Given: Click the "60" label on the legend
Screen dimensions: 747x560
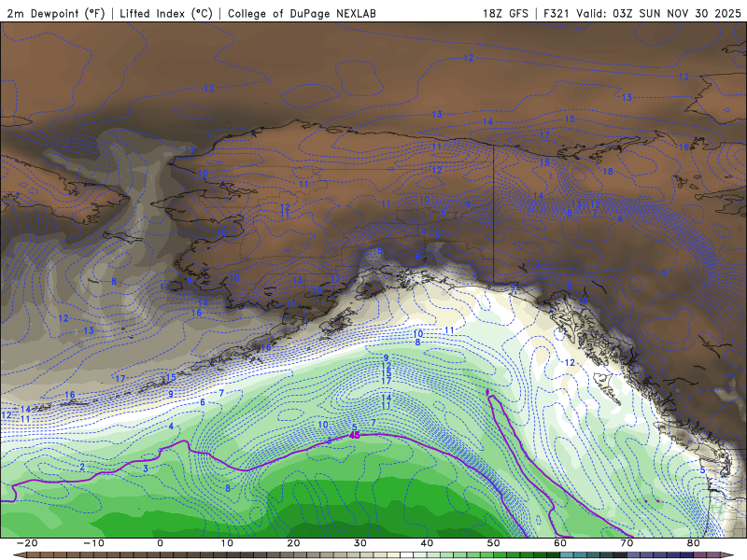Looking at the screenshot, I should (x=560, y=543).
